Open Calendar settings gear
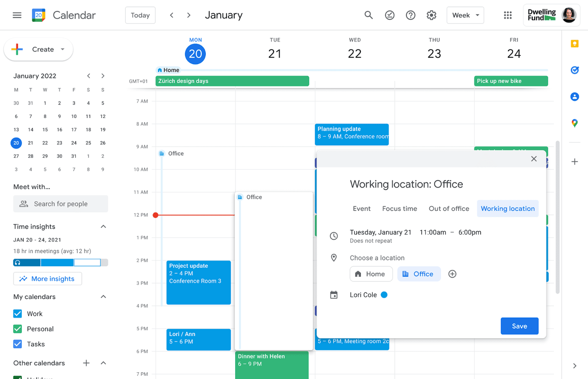 click(431, 15)
